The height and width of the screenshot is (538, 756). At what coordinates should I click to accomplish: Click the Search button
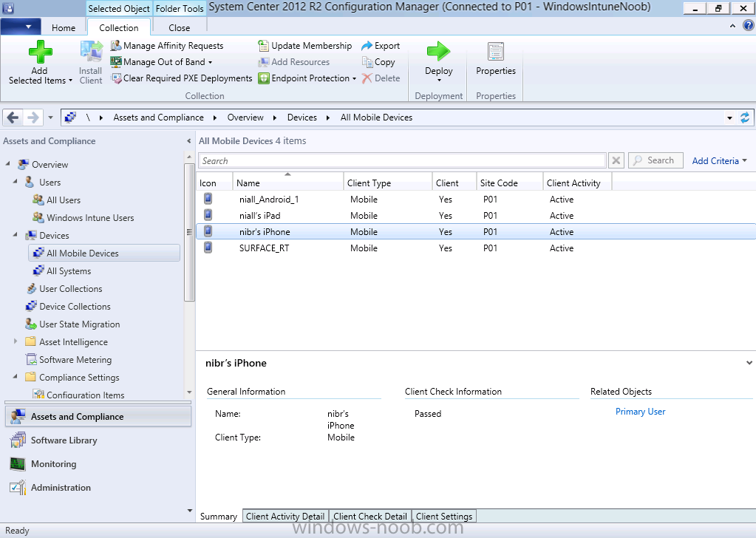point(655,160)
